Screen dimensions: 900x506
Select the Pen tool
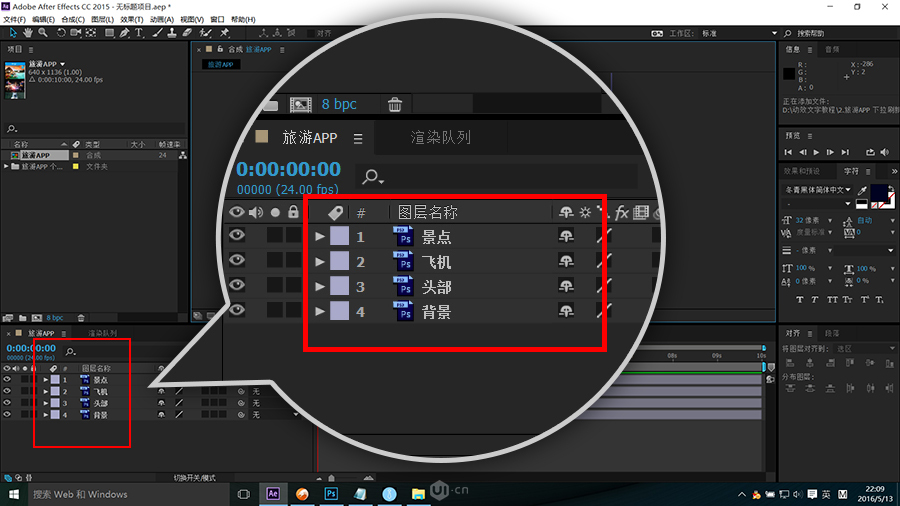pyautogui.click(x=124, y=33)
